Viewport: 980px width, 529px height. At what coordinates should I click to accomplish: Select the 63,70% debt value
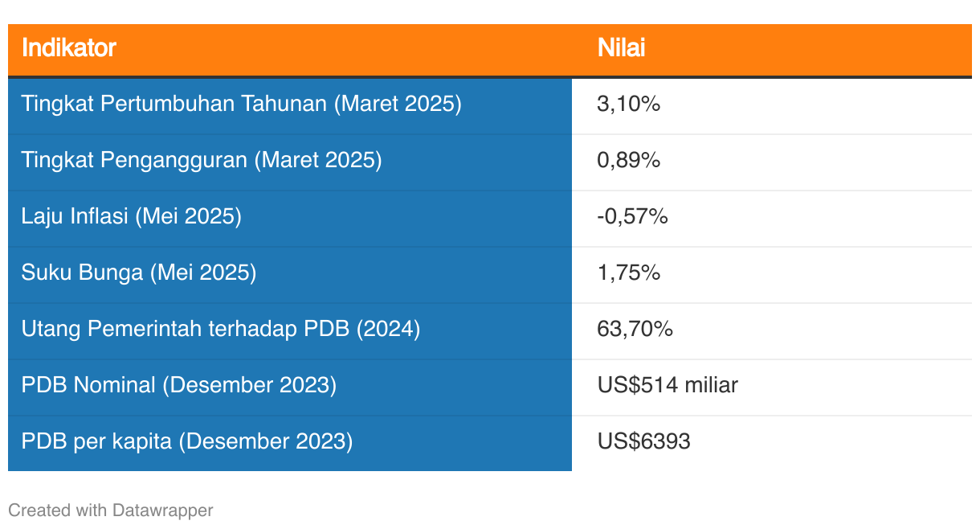click(x=635, y=329)
